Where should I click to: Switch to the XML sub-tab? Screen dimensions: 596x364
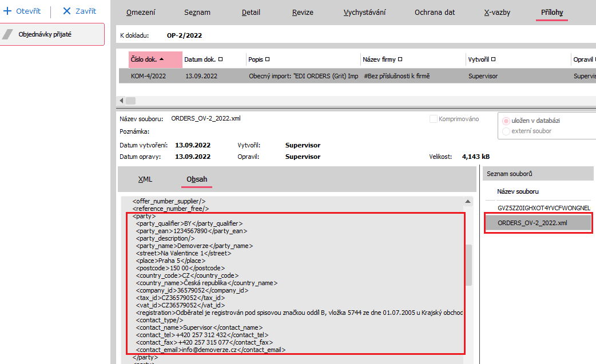coord(145,179)
